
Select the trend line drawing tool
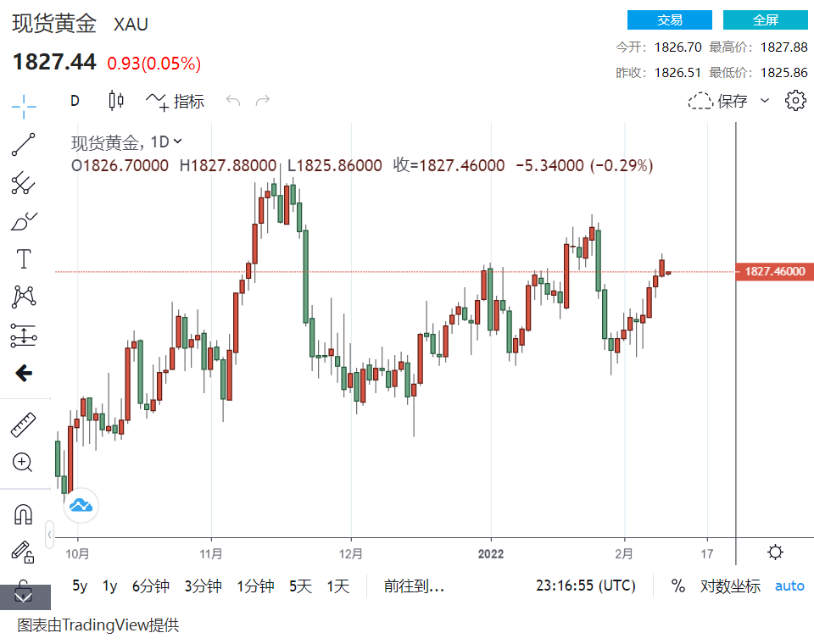coord(24,144)
